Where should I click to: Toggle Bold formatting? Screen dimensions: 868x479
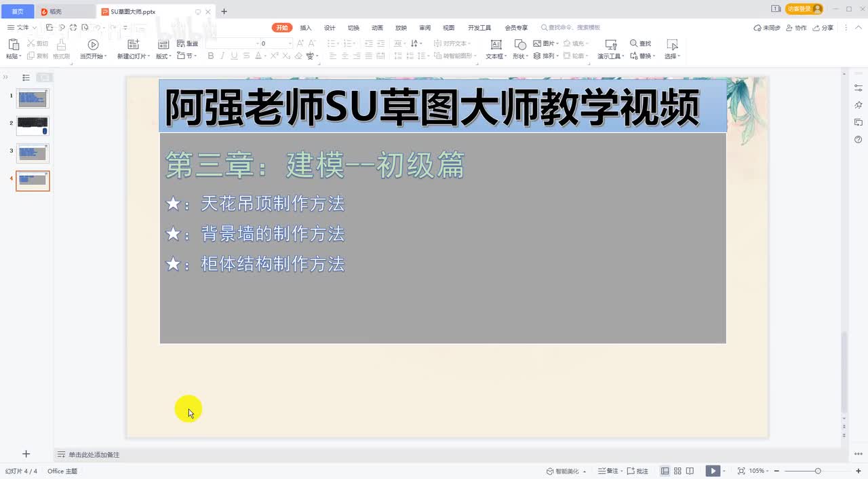[211, 56]
